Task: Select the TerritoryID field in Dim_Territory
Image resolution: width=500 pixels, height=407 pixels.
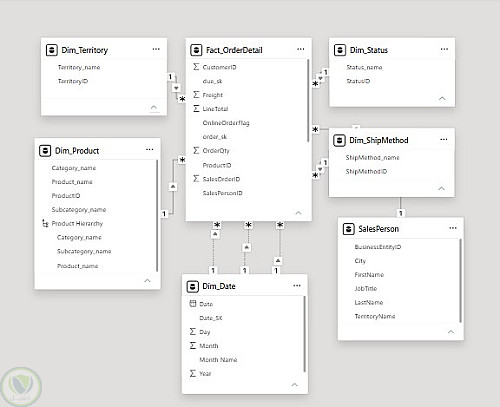Action: point(73,81)
